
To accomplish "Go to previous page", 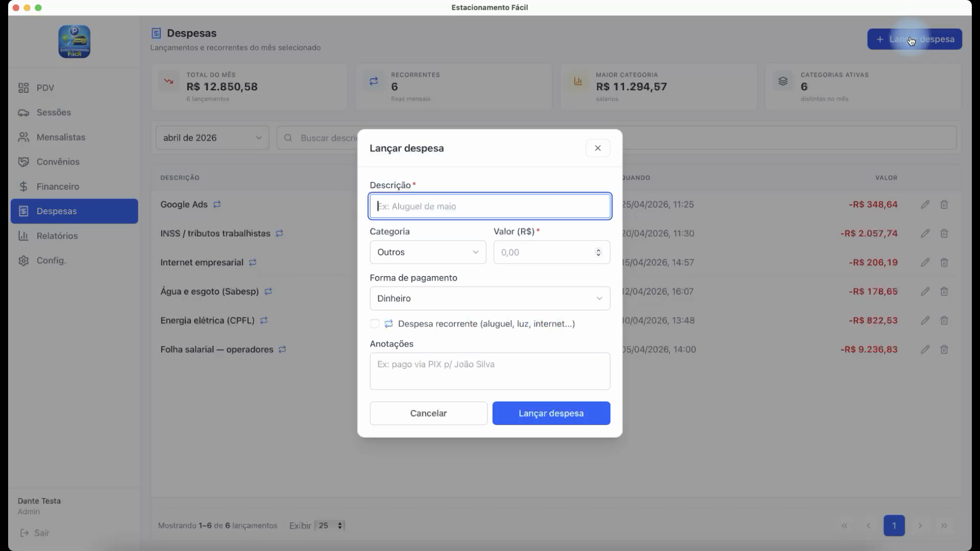I will pos(868,525).
